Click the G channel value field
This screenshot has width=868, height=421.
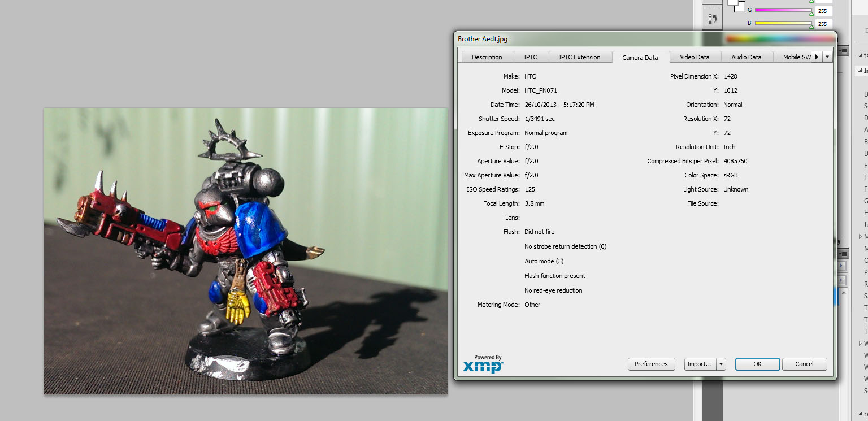pos(823,11)
